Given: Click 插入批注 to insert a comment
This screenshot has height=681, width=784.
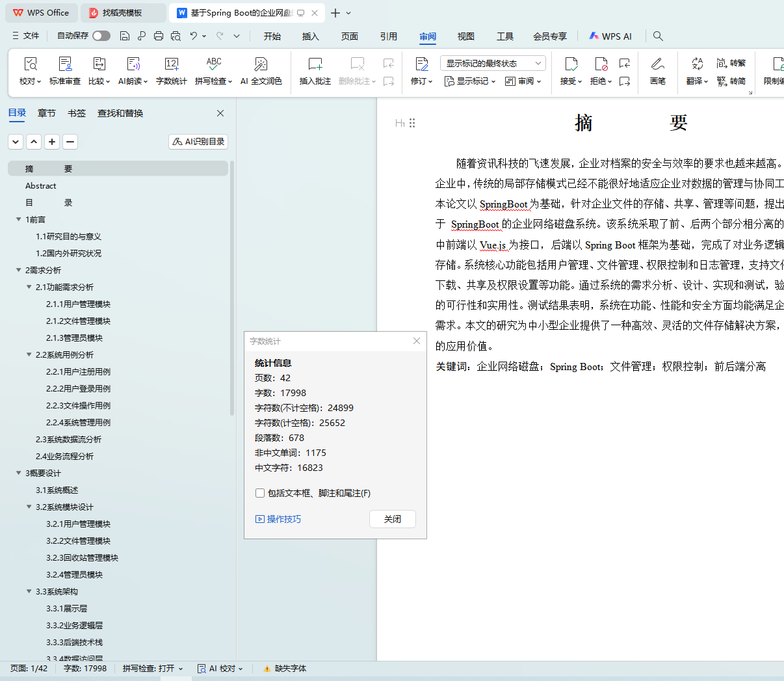Looking at the screenshot, I should 315,70.
